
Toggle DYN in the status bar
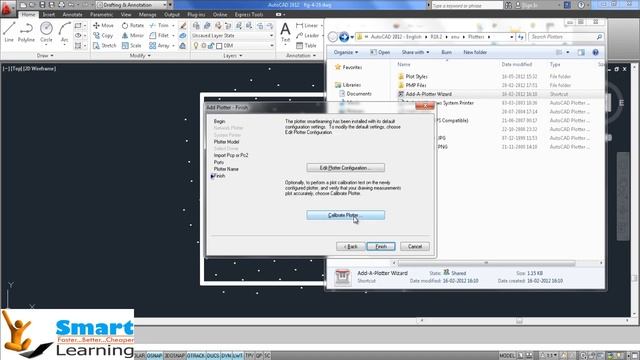(x=226, y=356)
